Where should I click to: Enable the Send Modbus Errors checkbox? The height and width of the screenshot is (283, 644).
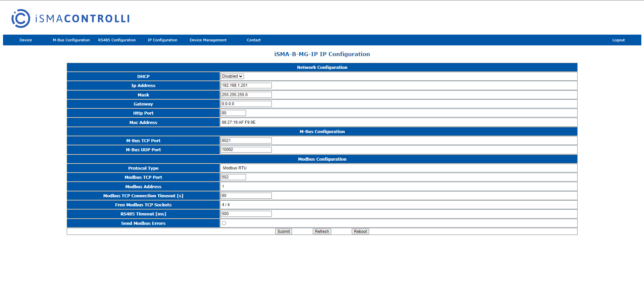click(224, 223)
